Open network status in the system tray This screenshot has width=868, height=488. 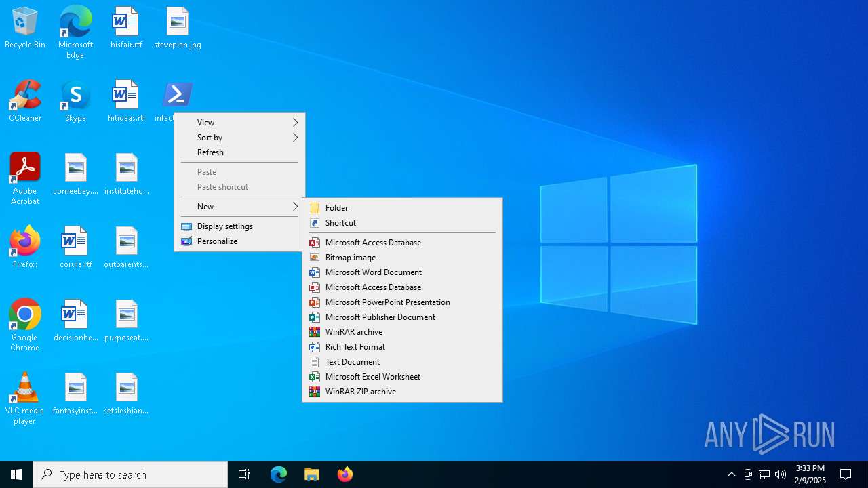(x=764, y=474)
